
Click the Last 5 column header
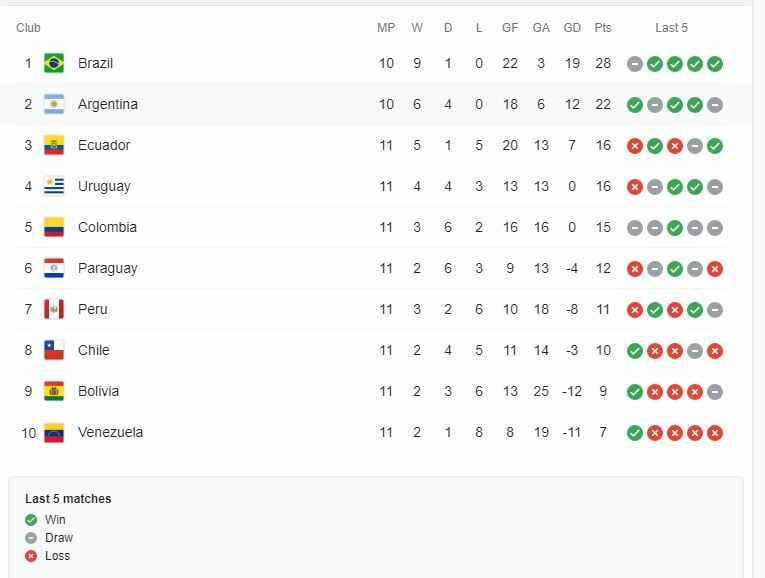point(671,28)
